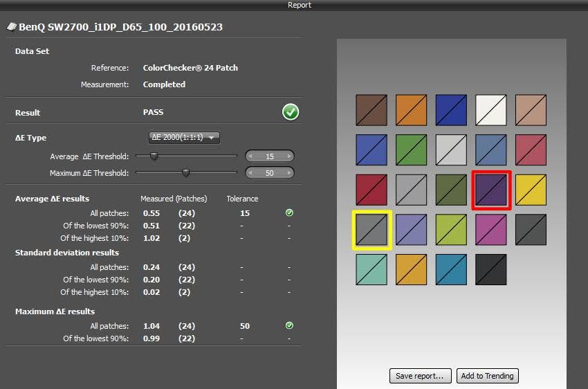Click average lowest 90% value 0.51

pyautogui.click(x=151, y=226)
